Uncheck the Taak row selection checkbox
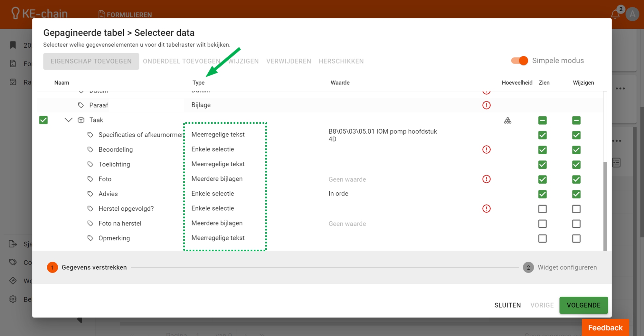The image size is (644, 336). 43,120
